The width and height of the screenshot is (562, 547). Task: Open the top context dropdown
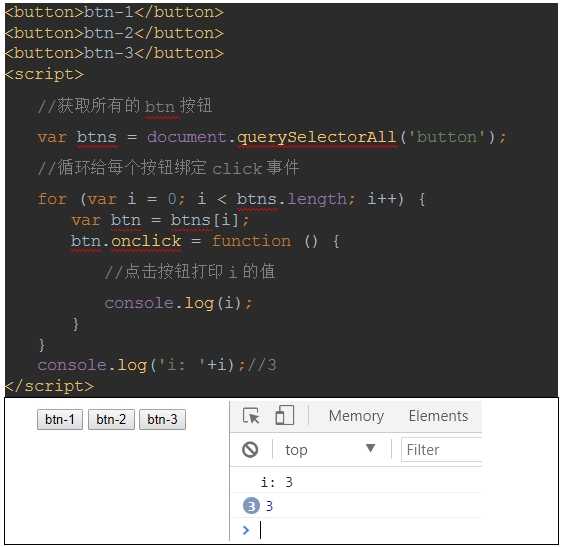pos(330,450)
